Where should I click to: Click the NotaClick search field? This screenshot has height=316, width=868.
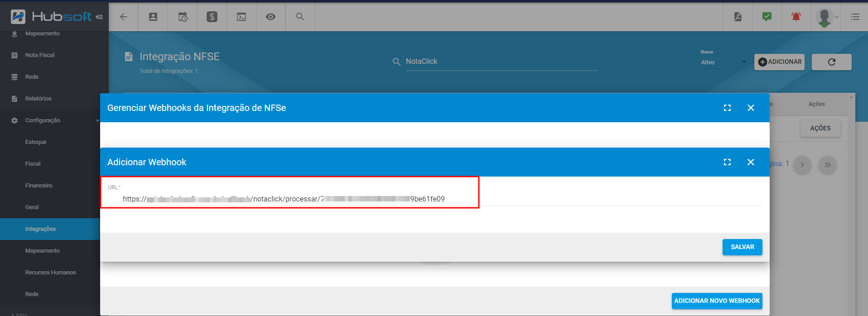coord(502,62)
